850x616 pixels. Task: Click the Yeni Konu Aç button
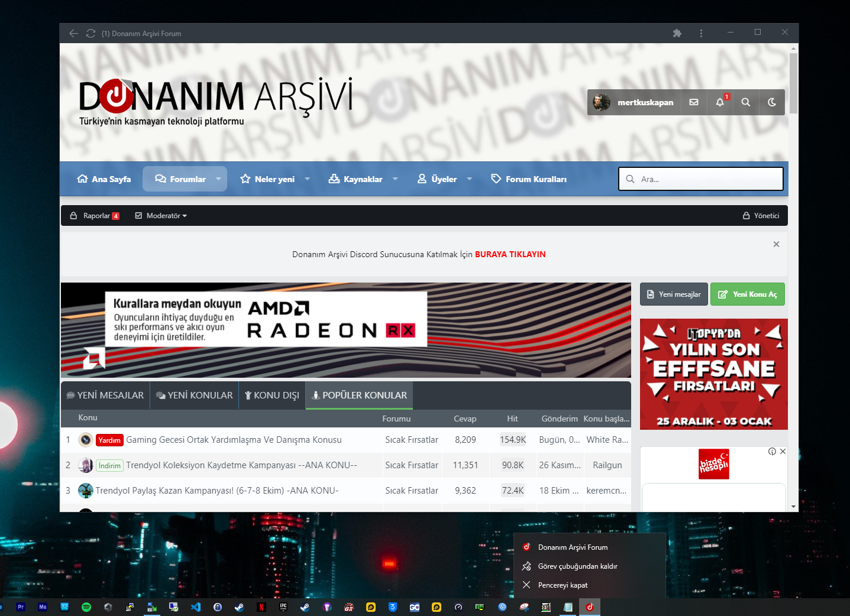(x=748, y=294)
